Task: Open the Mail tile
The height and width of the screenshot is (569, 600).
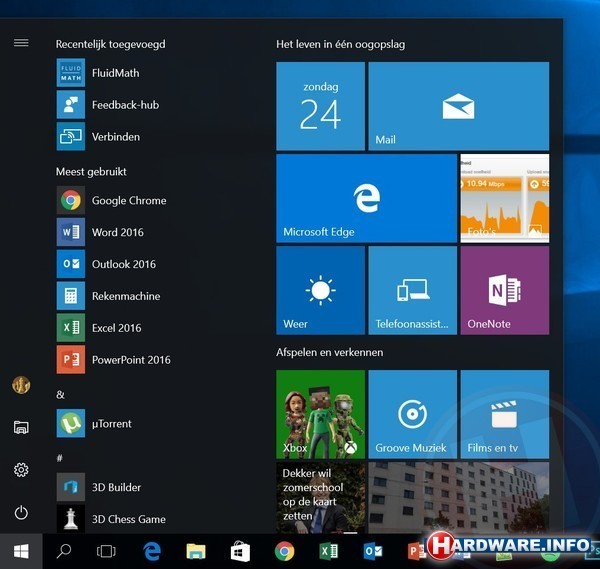Action: pyautogui.click(x=458, y=106)
